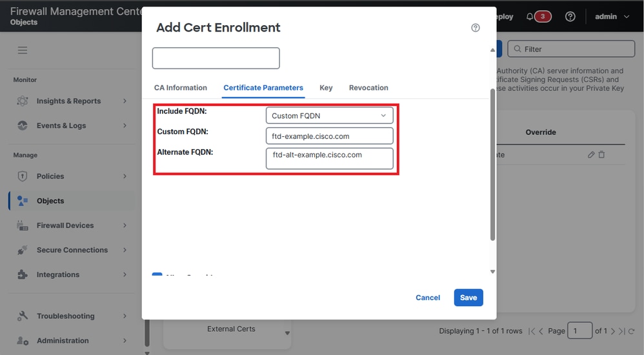Click the help icon in the dialog header
This screenshot has height=355, width=644.
point(476,28)
